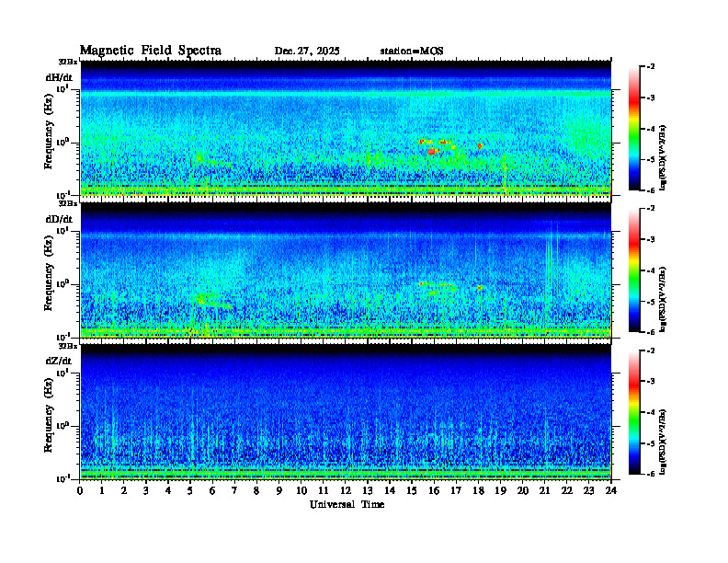
Task: Click hour tick label '21' on time axis
Action: [x=544, y=491]
